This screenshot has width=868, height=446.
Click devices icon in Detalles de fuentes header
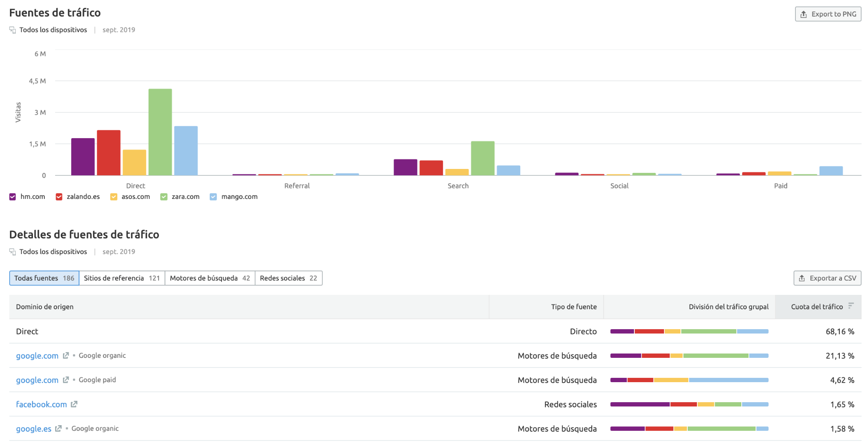(13, 252)
